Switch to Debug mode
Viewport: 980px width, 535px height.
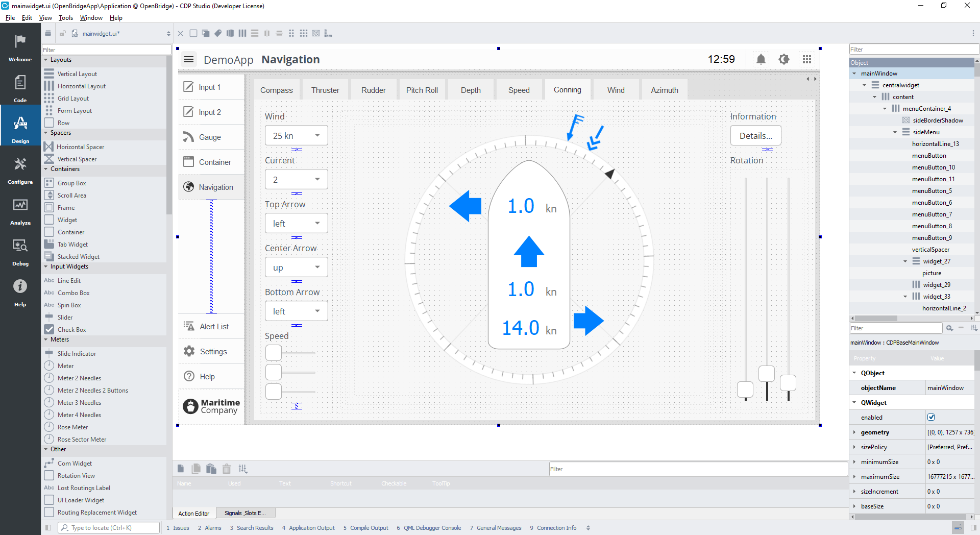tap(20, 250)
